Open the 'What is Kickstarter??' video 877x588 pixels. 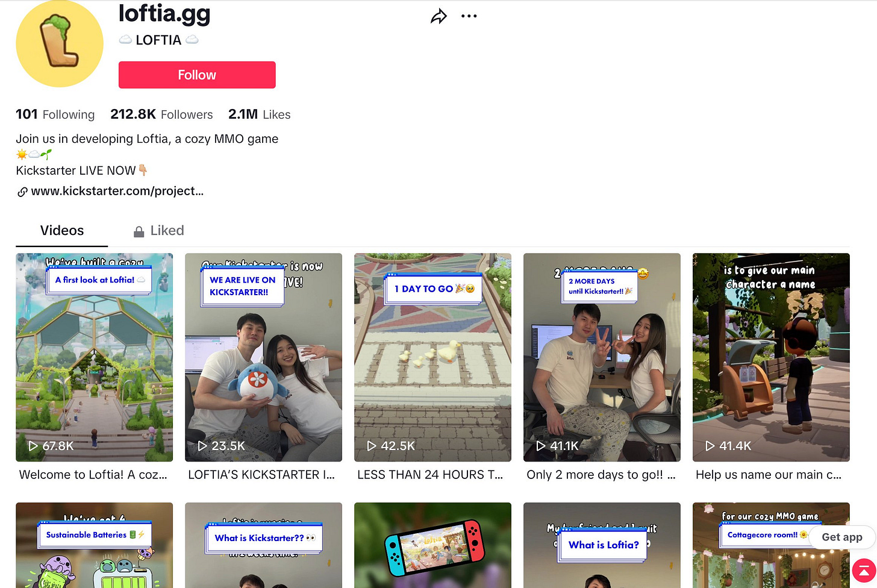coord(263,545)
